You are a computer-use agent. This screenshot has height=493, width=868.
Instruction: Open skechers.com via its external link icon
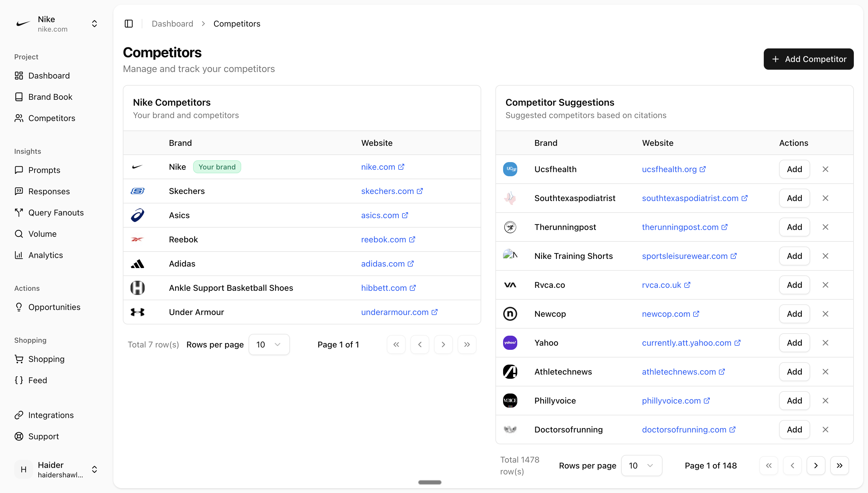point(420,191)
